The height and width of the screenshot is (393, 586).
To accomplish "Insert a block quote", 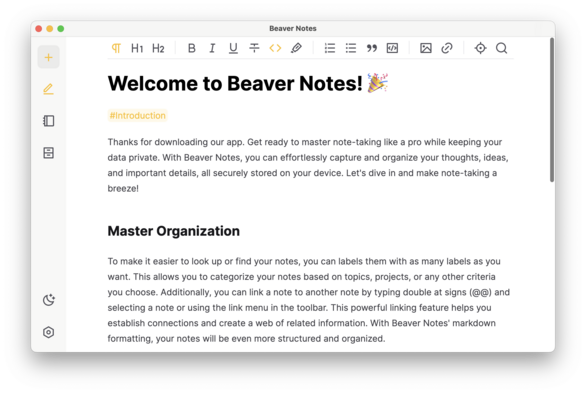I will tap(371, 48).
